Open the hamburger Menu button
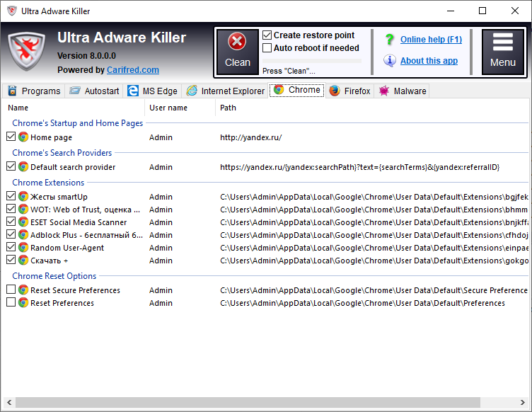The height and width of the screenshot is (412, 532). click(502, 52)
